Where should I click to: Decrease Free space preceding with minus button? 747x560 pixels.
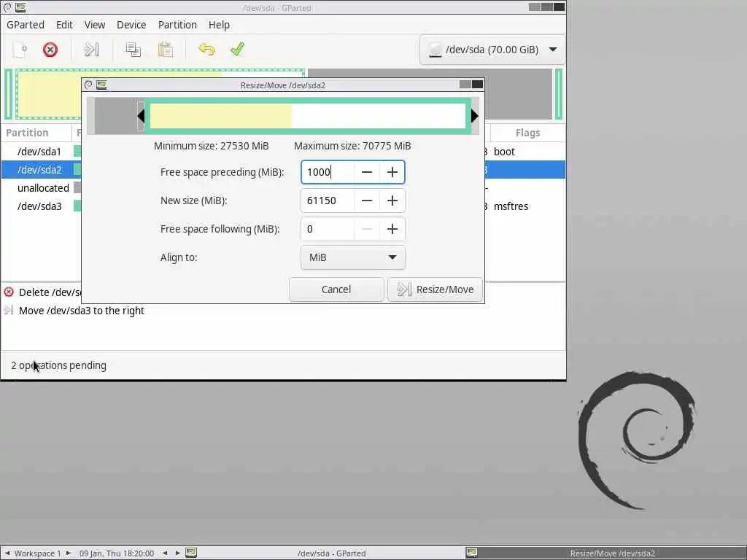pos(367,172)
